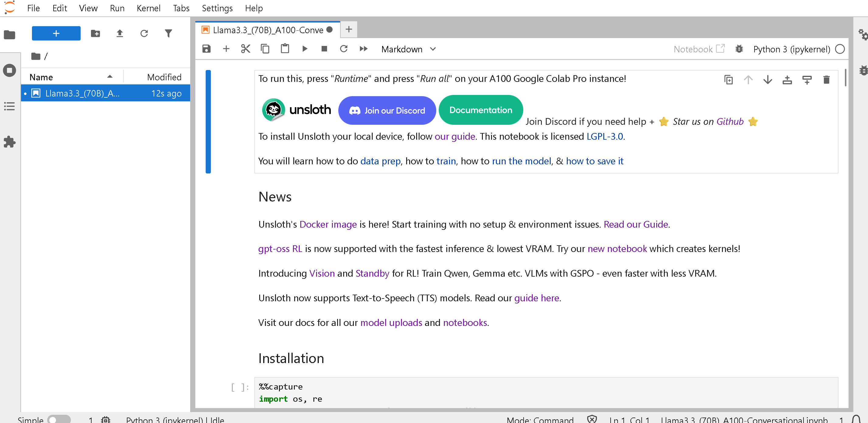
Task: Open the Settings menu
Action: coord(217,8)
